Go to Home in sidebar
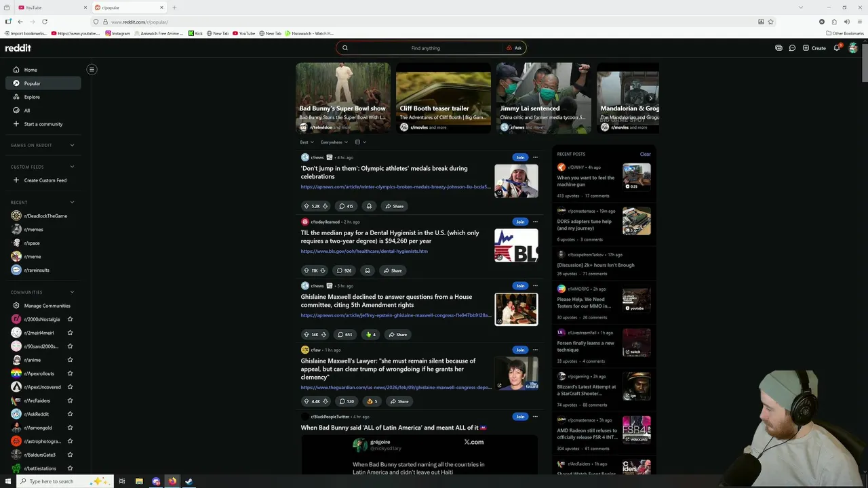This screenshot has height=488, width=868. [43, 70]
